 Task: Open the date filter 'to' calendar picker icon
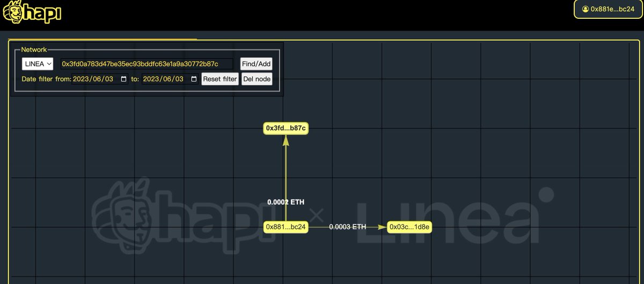(194, 79)
